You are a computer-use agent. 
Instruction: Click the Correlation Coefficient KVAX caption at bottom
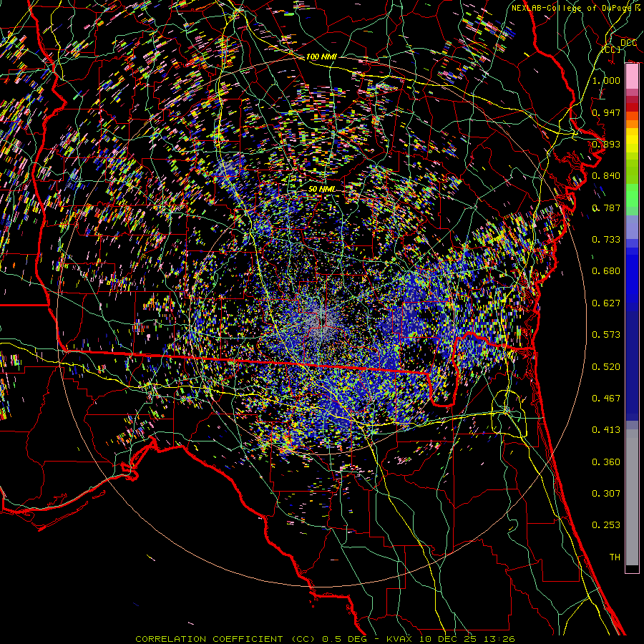pos(325,639)
